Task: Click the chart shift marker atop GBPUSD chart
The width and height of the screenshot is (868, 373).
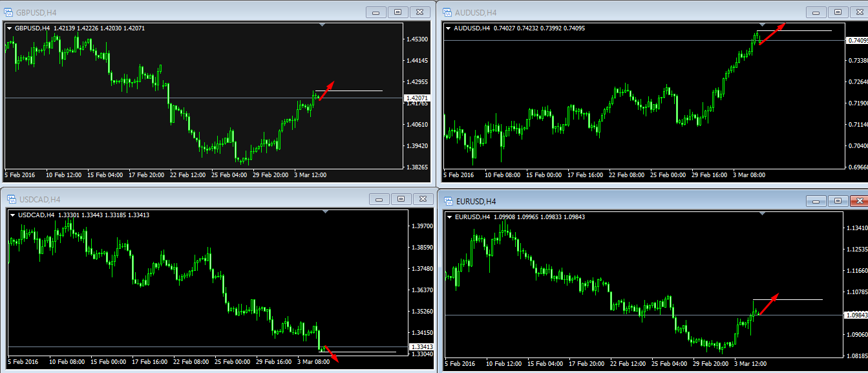Action: [x=323, y=25]
